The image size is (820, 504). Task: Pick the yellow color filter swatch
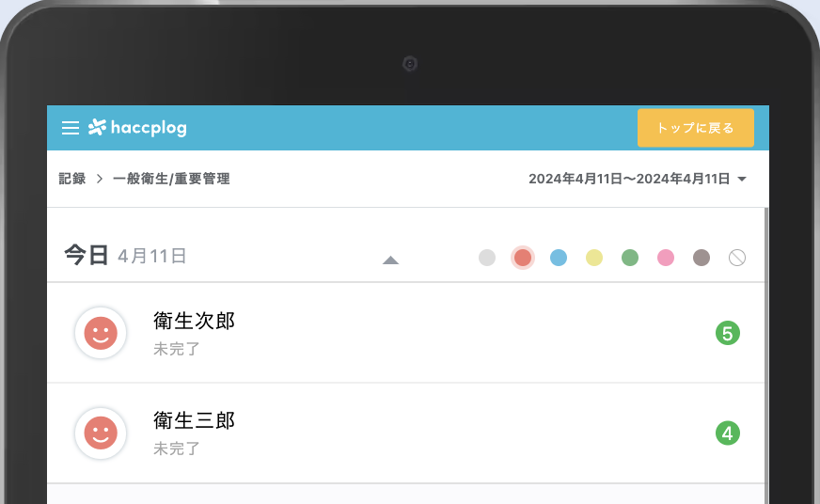(594, 258)
